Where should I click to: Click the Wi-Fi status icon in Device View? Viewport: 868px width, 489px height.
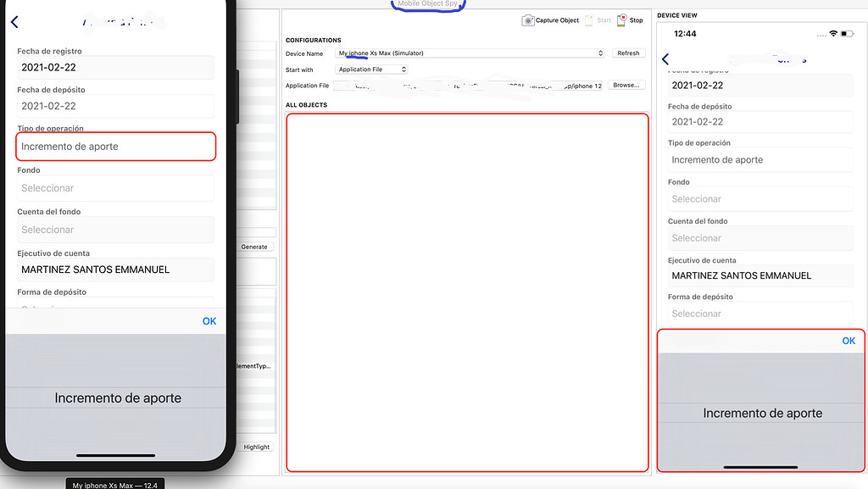pos(833,34)
